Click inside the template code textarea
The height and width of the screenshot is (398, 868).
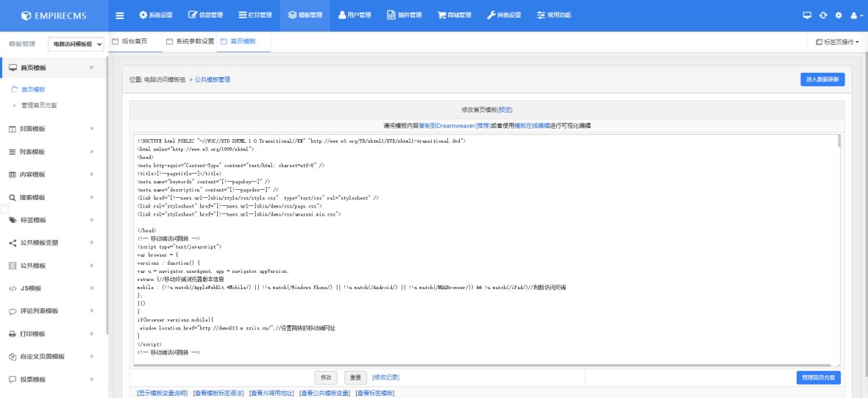pos(487,250)
